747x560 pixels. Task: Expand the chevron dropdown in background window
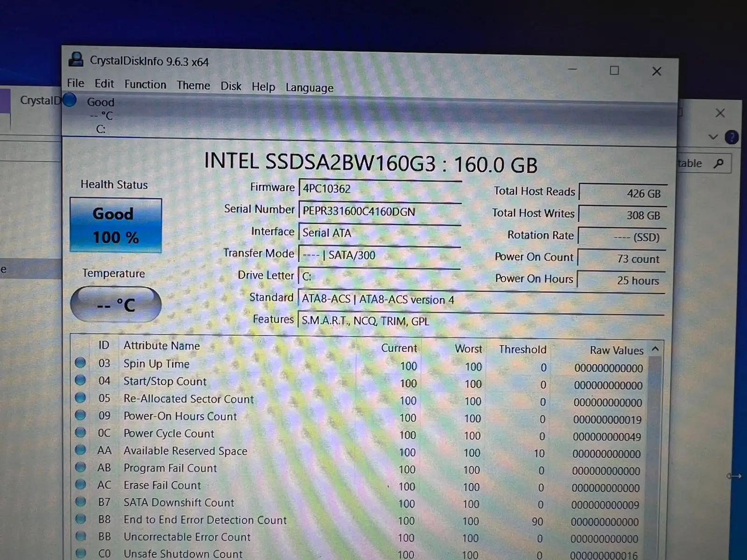pyautogui.click(x=713, y=137)
